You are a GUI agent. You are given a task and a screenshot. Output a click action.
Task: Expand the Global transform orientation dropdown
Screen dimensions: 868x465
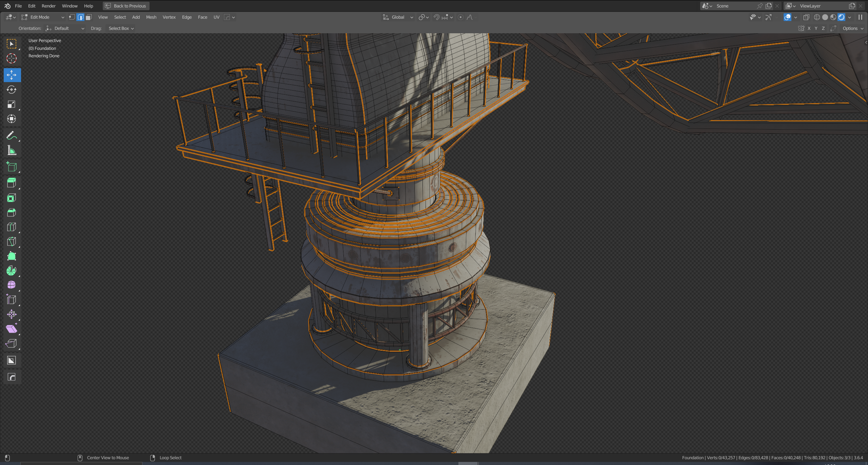(x=398, y=17)
